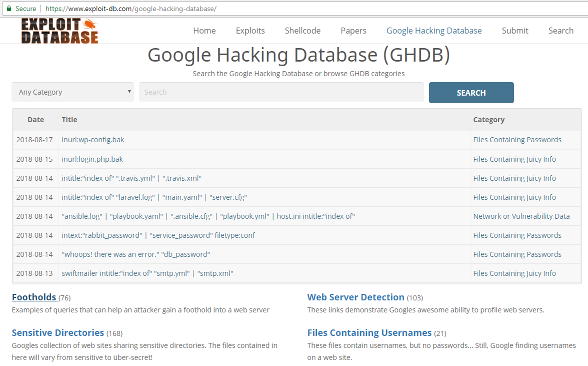Open the swiftmailer smtp.yml dork
Image resolution: width=588 pixels, height=366 pixels.
pos(147,274)
